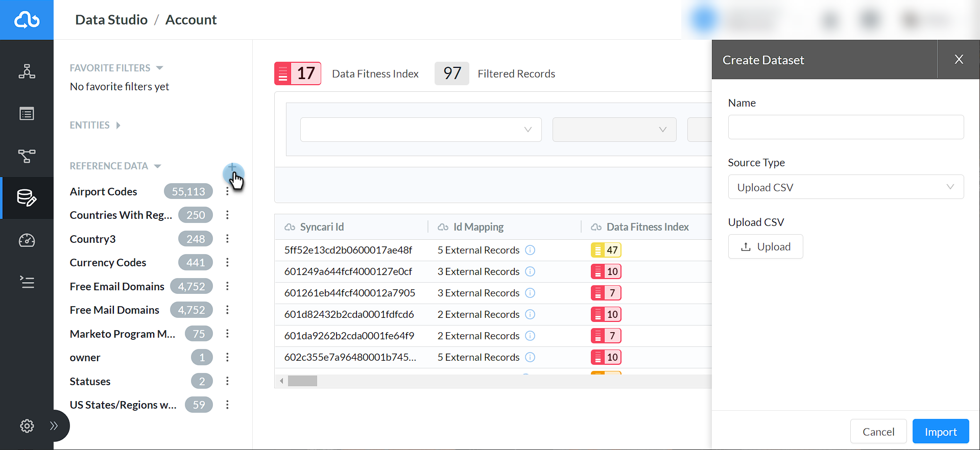This screenshot has height=450, width=980.
Task: Open the first filter field dropdown
Action: (x=421, y=130)
